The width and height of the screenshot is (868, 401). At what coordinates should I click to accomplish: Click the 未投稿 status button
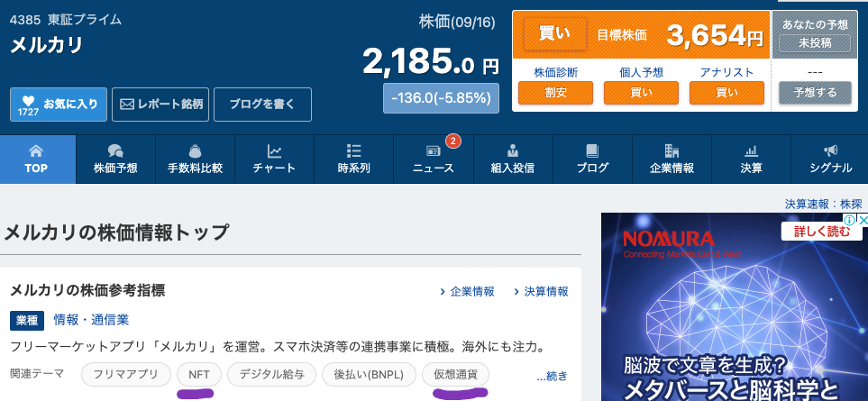coord(815,43)
